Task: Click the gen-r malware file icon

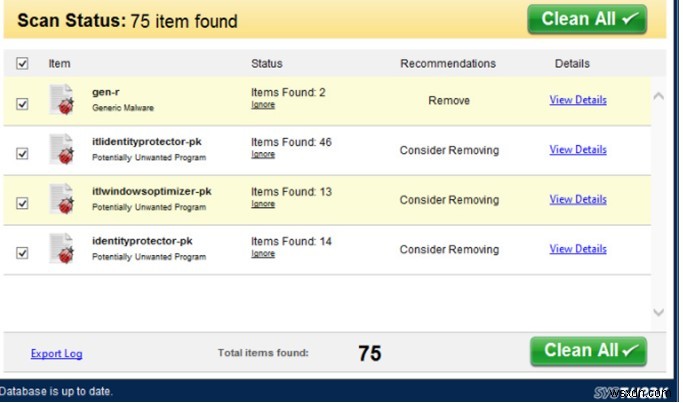Action: [x=62, y=100]
